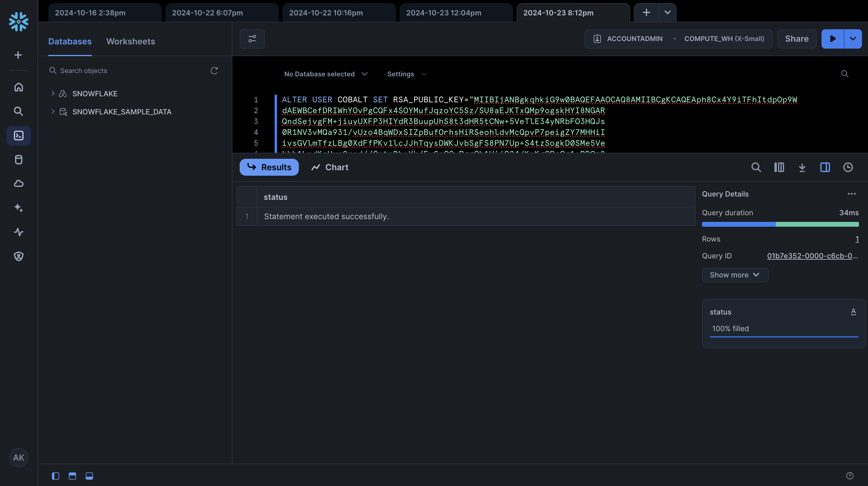Open the Projects home icon in sidebar
868x486 pixels.
point(18,87)
